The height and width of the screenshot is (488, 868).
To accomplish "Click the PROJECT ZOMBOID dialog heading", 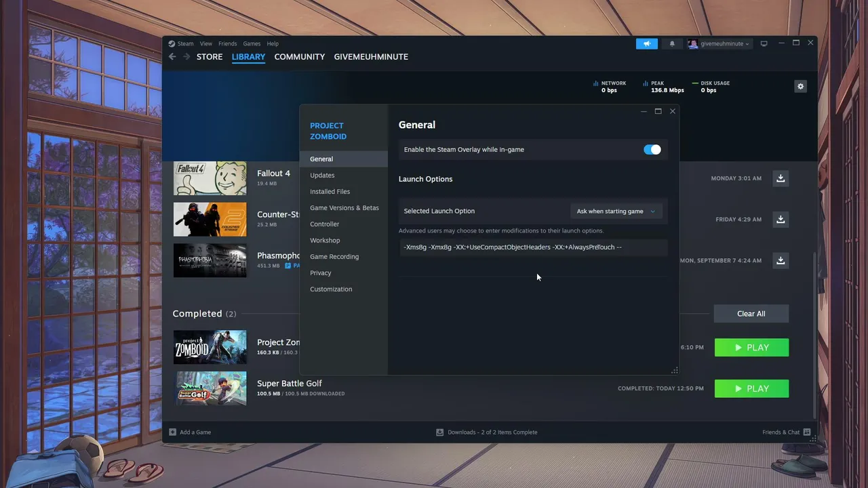I will [x=328, y=131].
